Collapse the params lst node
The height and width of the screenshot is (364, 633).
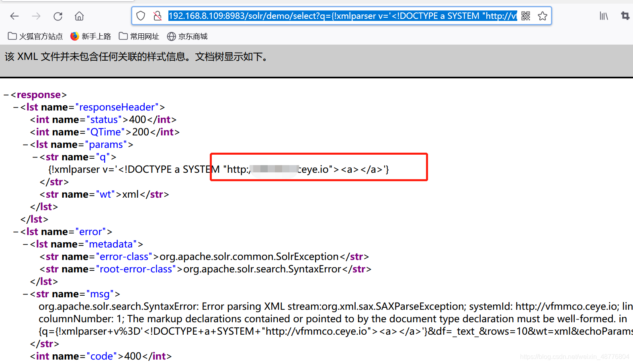25,145
